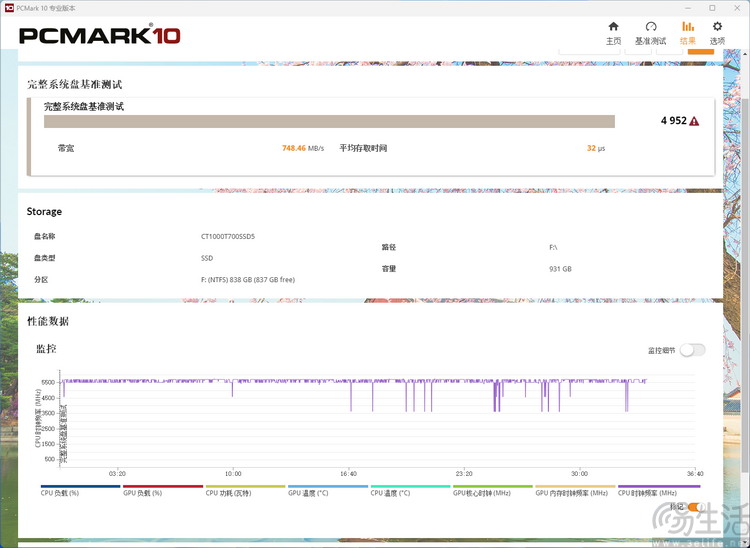The image size is (750, 548).
Task: Click the PCMARK10 logo
Action: tap(100, 36)
